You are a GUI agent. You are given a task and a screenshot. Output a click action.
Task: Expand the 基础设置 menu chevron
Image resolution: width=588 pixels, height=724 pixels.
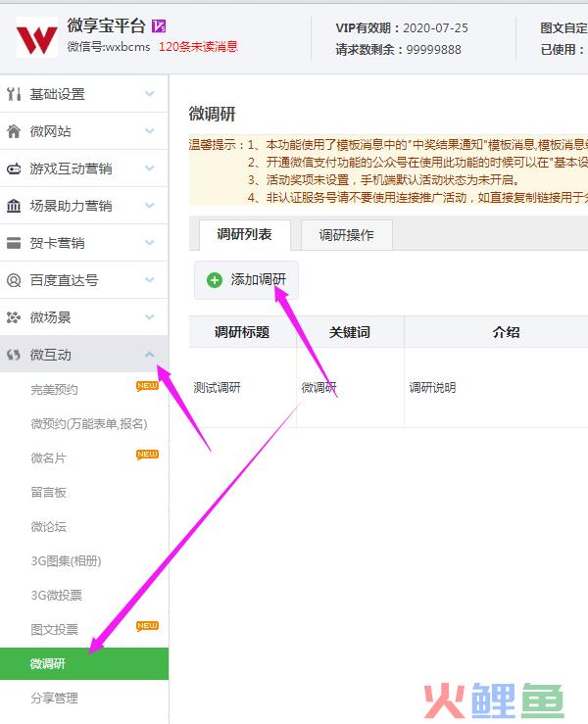149,94
